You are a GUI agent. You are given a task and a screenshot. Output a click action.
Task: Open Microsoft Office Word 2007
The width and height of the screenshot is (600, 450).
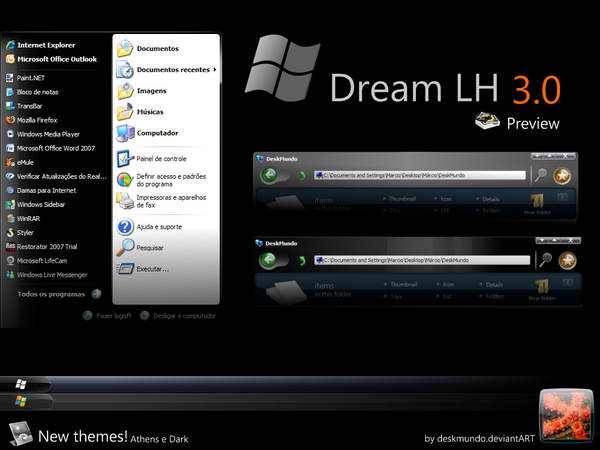51,148
